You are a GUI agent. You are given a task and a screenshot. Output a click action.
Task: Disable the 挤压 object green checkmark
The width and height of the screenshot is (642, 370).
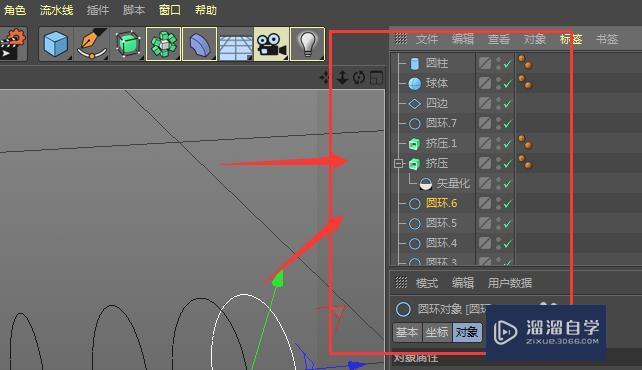(508, 165)
